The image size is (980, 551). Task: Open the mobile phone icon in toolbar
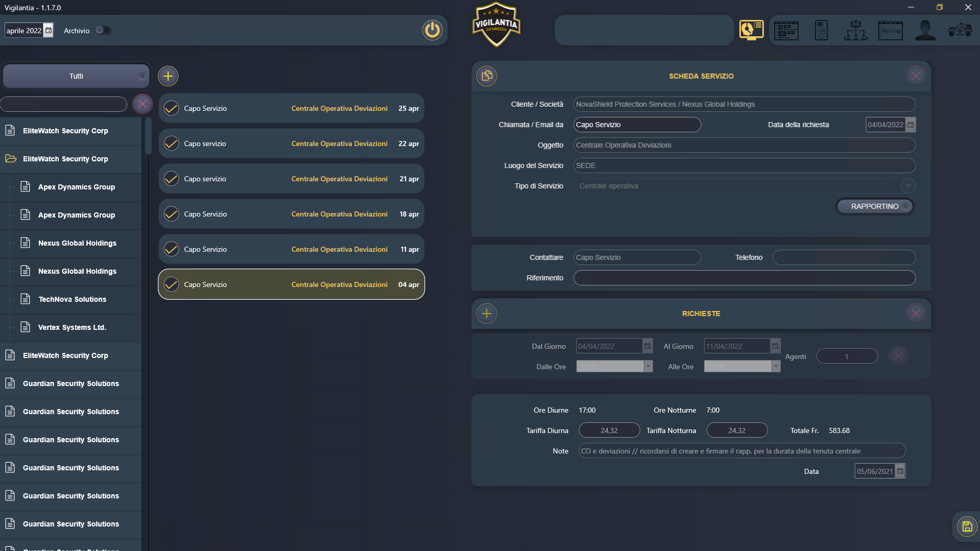tap(821, 31)
